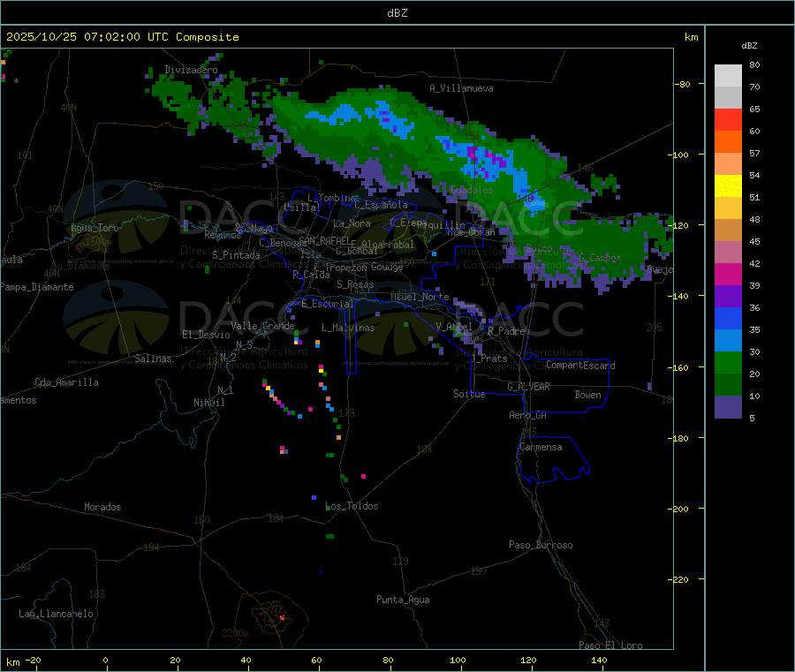The width and height of the screenshot is (795, 672).
Task: Click the 'Paso_El_Loro' map label
Action: pyautogui.click(x=610, y=646)
